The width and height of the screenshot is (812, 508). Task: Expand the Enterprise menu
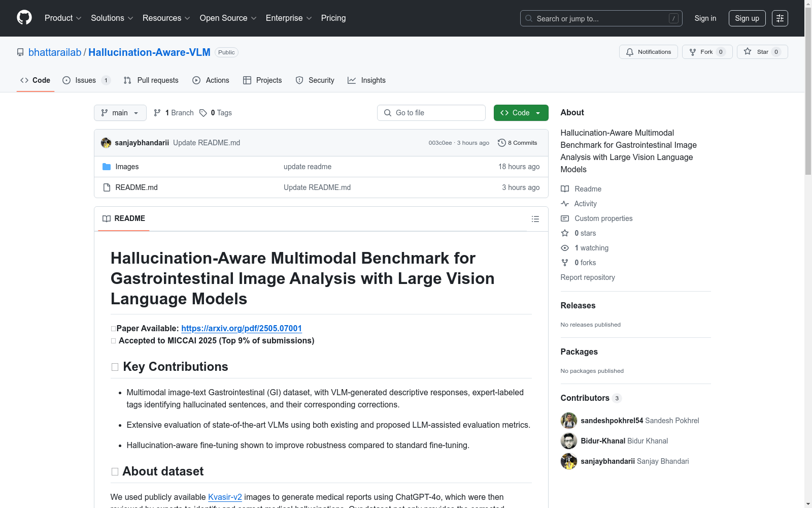pyautogui.click(x=289, y=18)
